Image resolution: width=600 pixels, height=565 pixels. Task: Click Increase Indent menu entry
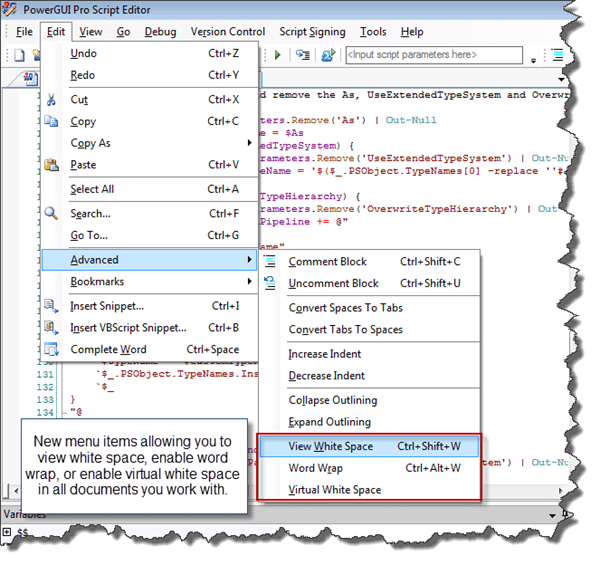click(x=325, y=354)
